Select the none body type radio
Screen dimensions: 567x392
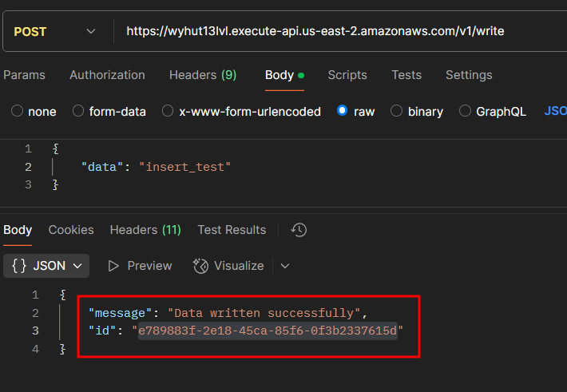coord(17,111)
